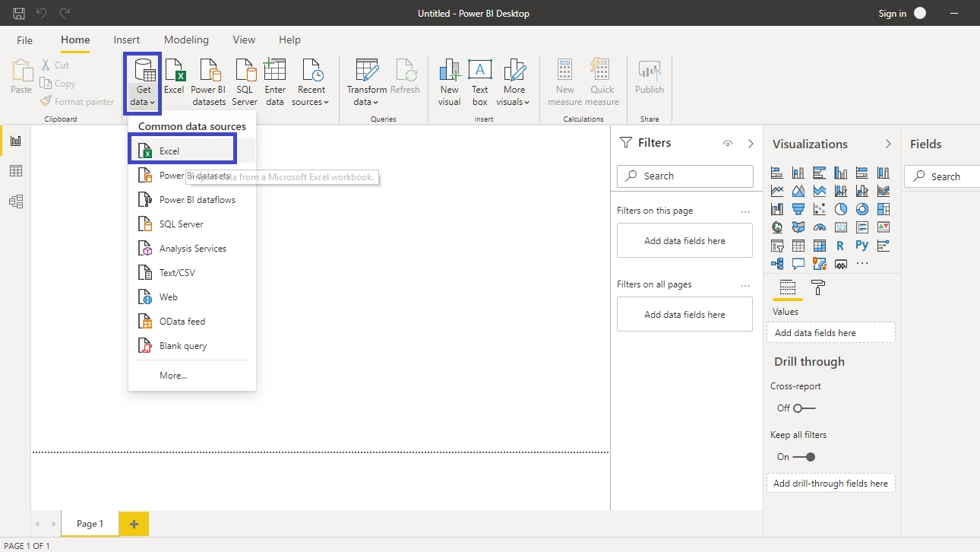980x552 pixels.
Task: Toggle the Filters pane eye icon
Action: [x=728, y=144]
